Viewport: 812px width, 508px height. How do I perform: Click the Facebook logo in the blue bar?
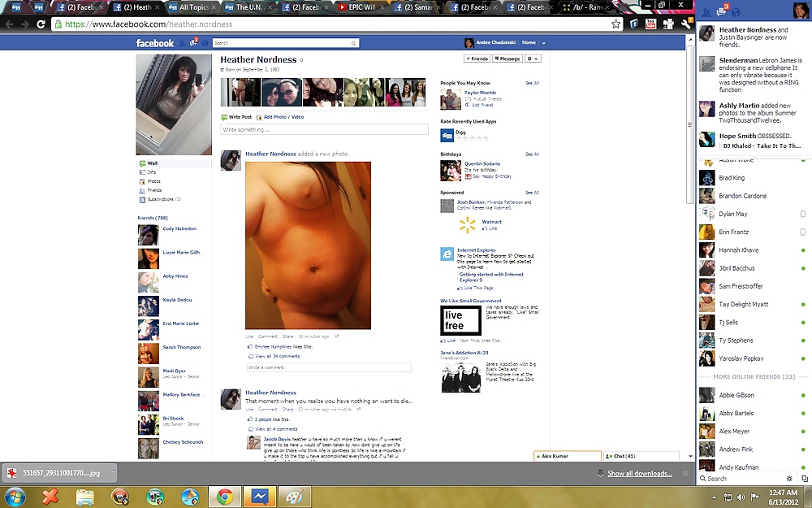click(155, 43)
